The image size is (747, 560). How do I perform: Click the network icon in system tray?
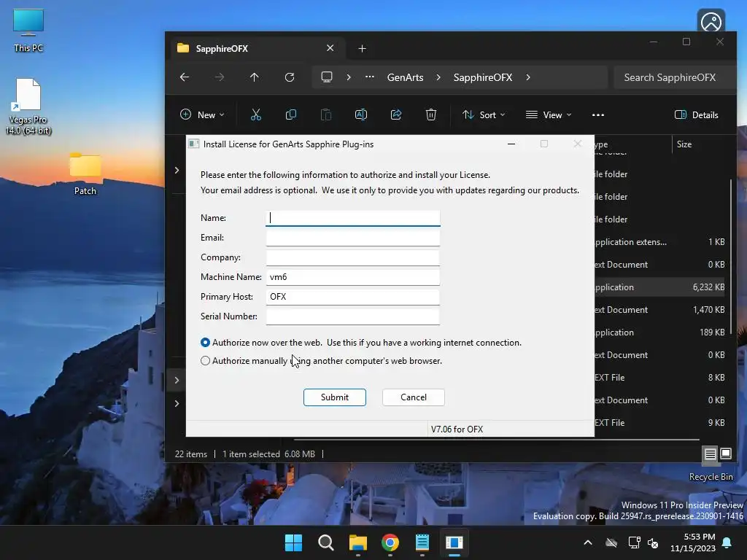tap(634, 542)
